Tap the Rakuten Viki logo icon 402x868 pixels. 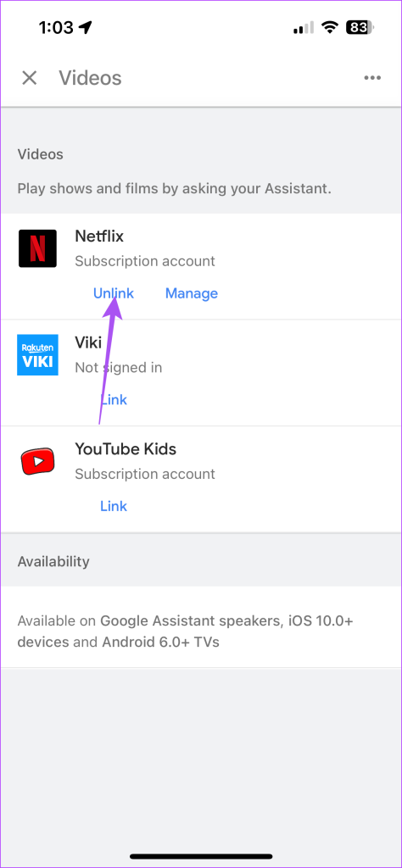coord(37,355)
